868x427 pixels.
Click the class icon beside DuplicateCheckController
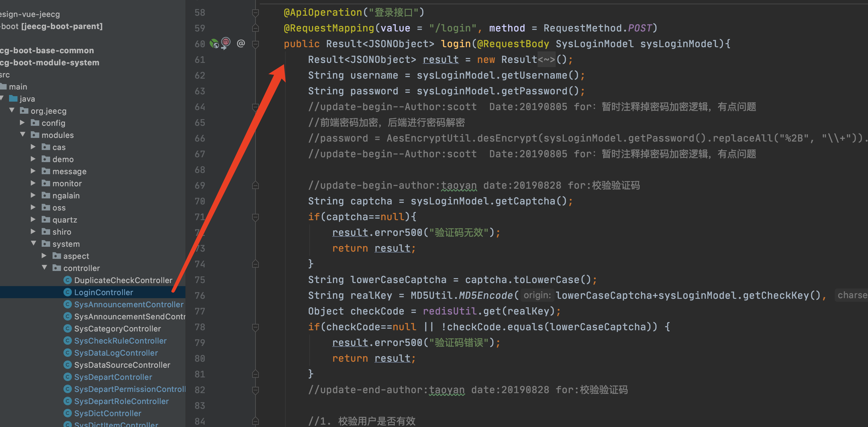(x=67, y=280)
